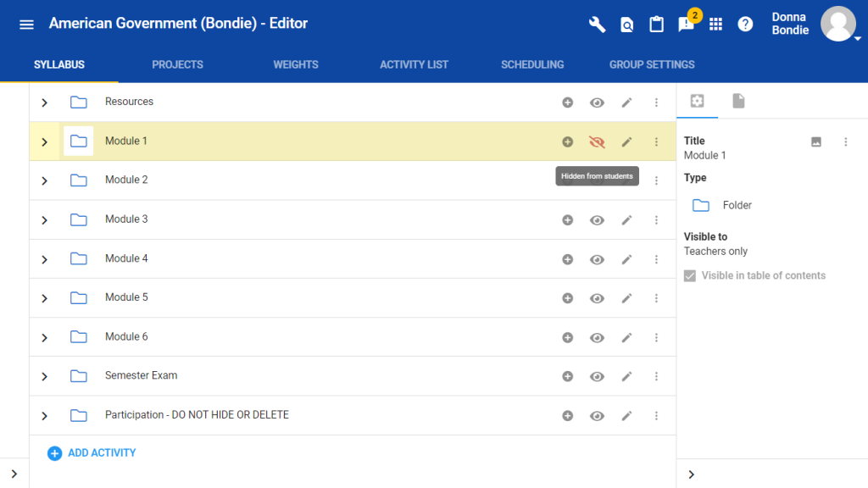Toggle visibility of Module 4
Viewport: 868px width, 488px height.
[x=597, y=259]
